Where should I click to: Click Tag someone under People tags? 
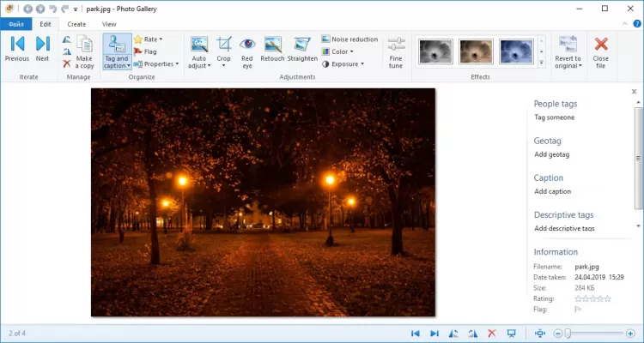[554, 117]
